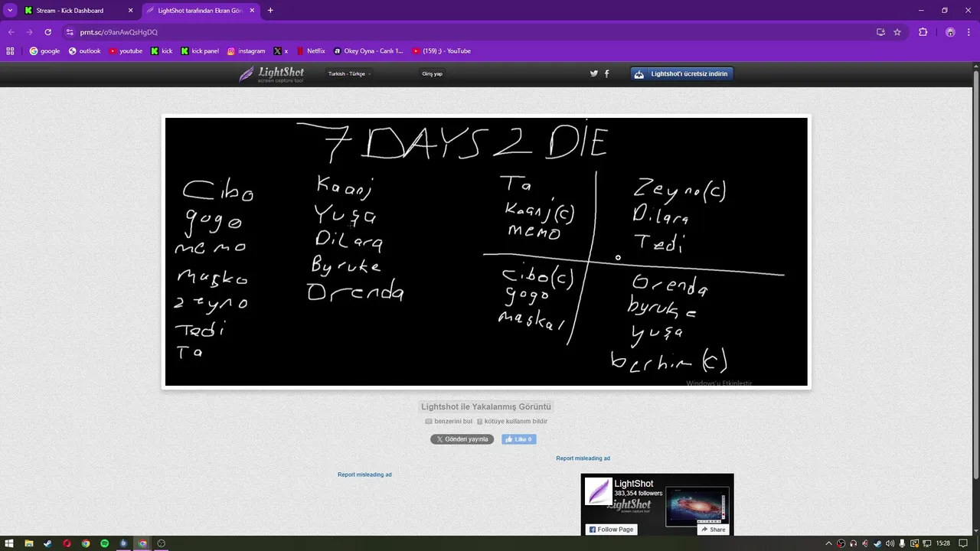Expand the Turkish - Türkçe language dropdown
This screenshot has width=980, height=551.
[x=349, y=74]
